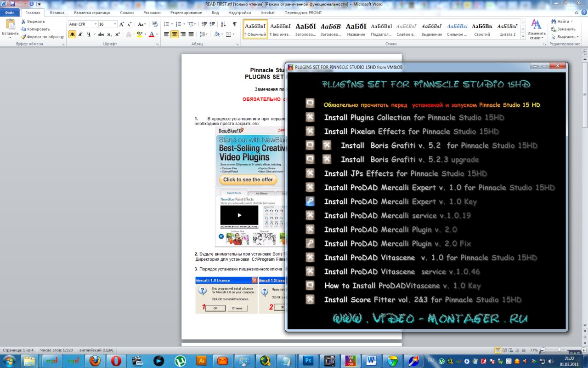
Task: Toggle subscript formatting
Action: (x=109, y=34)
